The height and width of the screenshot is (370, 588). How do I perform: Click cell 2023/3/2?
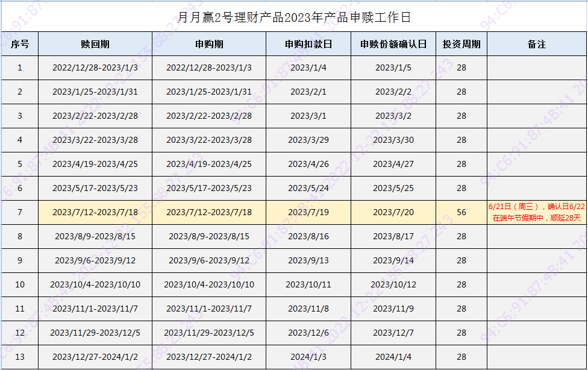pyautogui.click(x=393, y=116)
